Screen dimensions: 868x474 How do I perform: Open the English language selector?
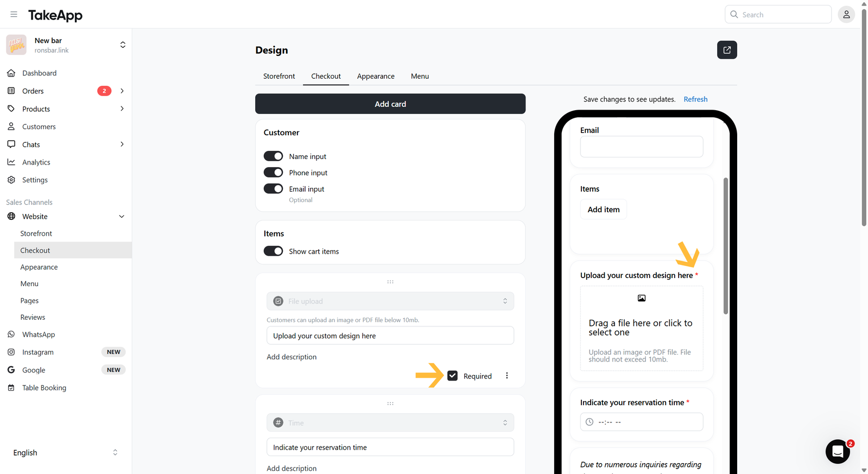[x=66, y=453]
